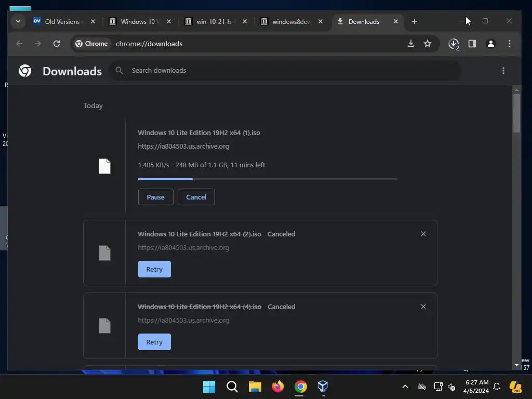Click the file icon of (4).iso entry
The width and height of the screenshot is (532, 399).
tap(104, 326)
